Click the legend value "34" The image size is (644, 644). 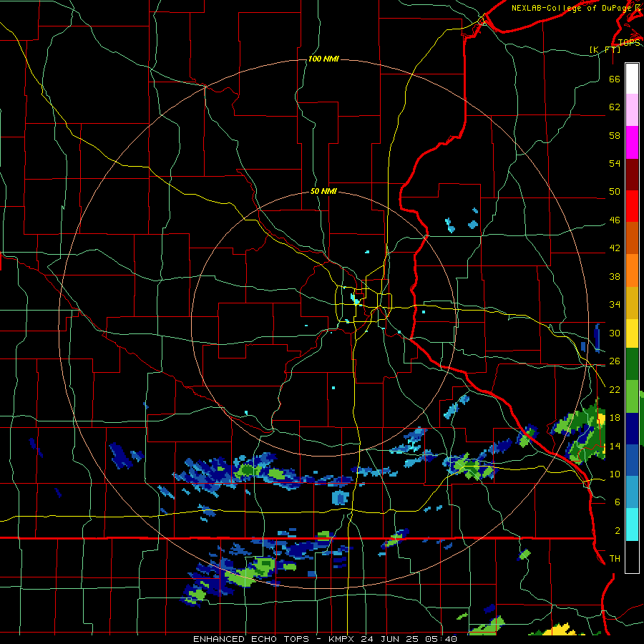click(x=615, y=305)
